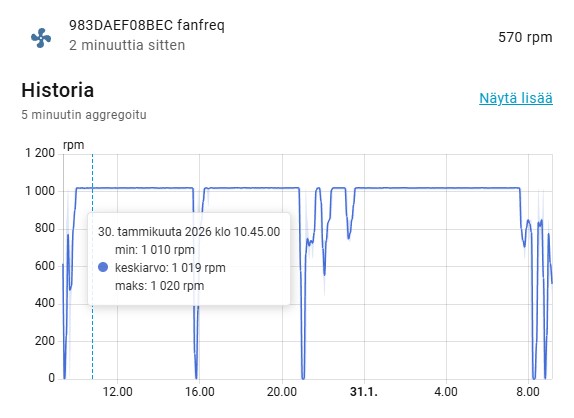Click the 600 rpm axis label

pyautogui.click(x=45, y=266)
